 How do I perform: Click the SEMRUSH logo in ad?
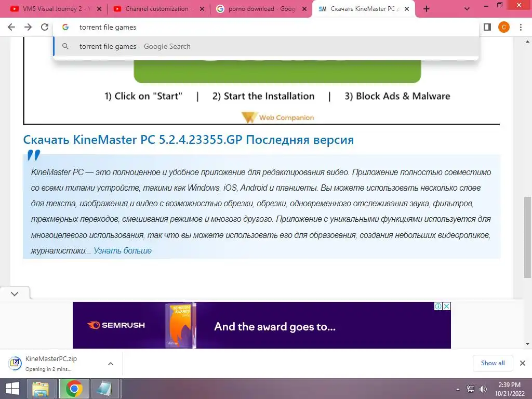116,325
